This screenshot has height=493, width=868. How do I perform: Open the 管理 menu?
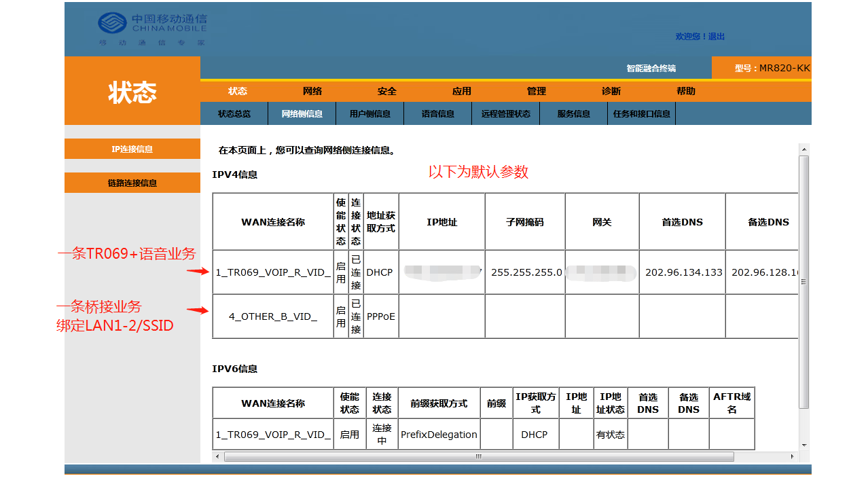tap(537, 92)
